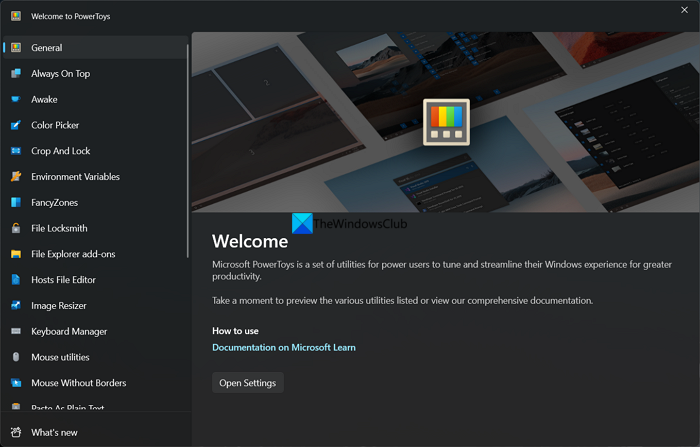Click the General icon in sidebar

16,47
